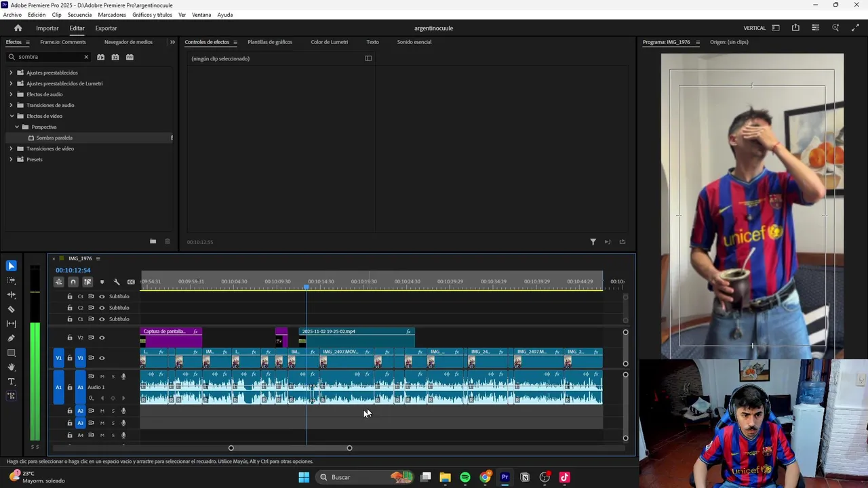
Task: Expand Ajustes preestablecidos folder
Action: click(x=11, y=73)
